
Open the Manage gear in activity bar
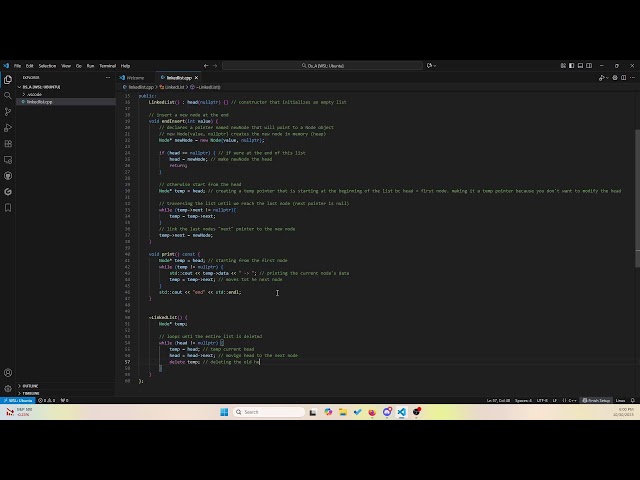(x=8, y=389)
